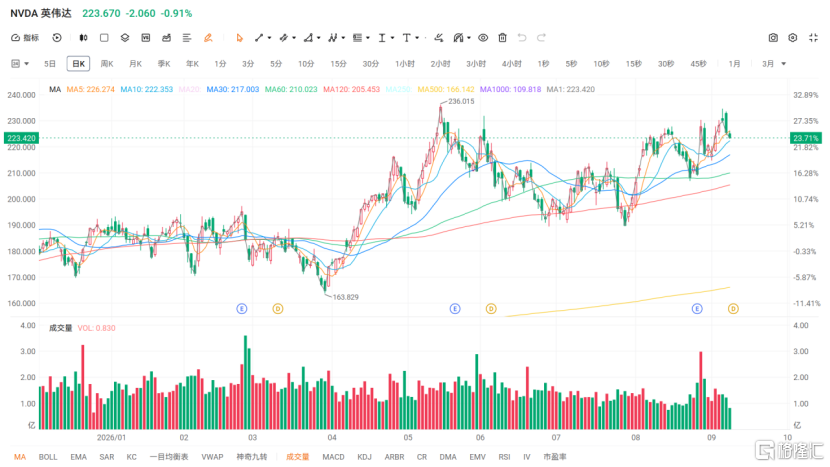Image resolution: width=830 pixels, height=467 pixels.
Task: Toggle the MA5 moving average line
Action: (x=91, y=89)
